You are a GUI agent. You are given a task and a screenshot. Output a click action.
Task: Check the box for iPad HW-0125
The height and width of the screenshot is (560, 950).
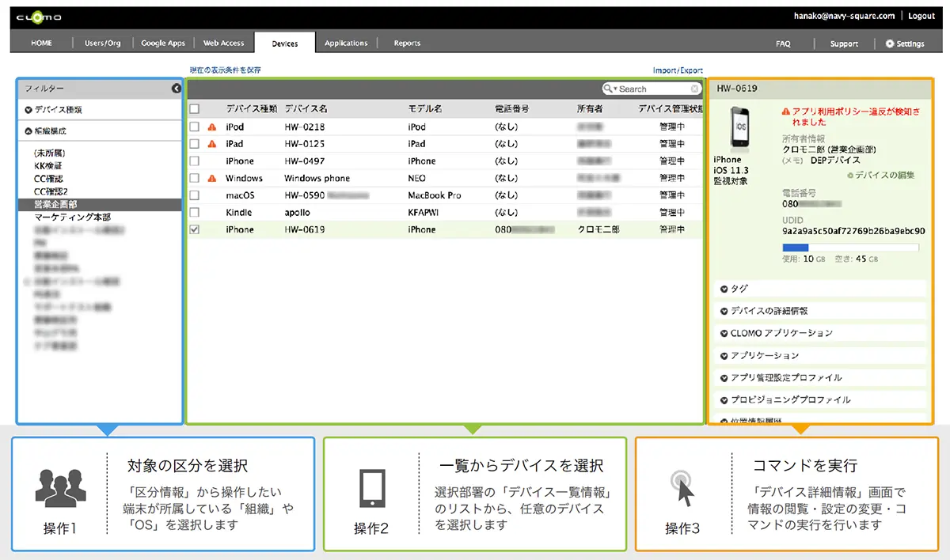point(195,144)
